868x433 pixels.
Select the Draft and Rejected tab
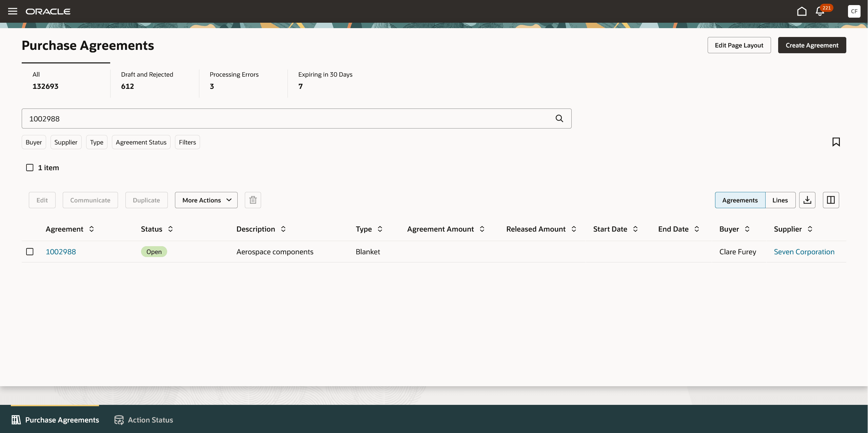click(x=147, y=80)
